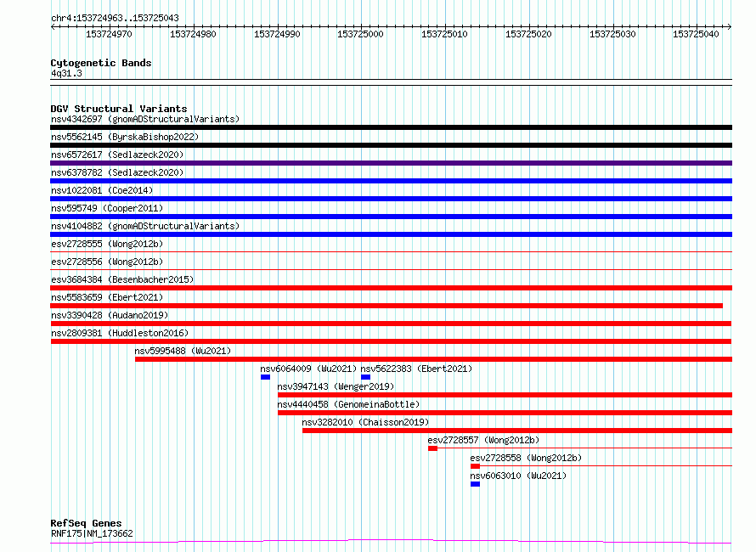The height and width of the screenshot is (552, 756).
Task: Open the nsv3390428 Audano2019 variant
Action: click(110, 315)
